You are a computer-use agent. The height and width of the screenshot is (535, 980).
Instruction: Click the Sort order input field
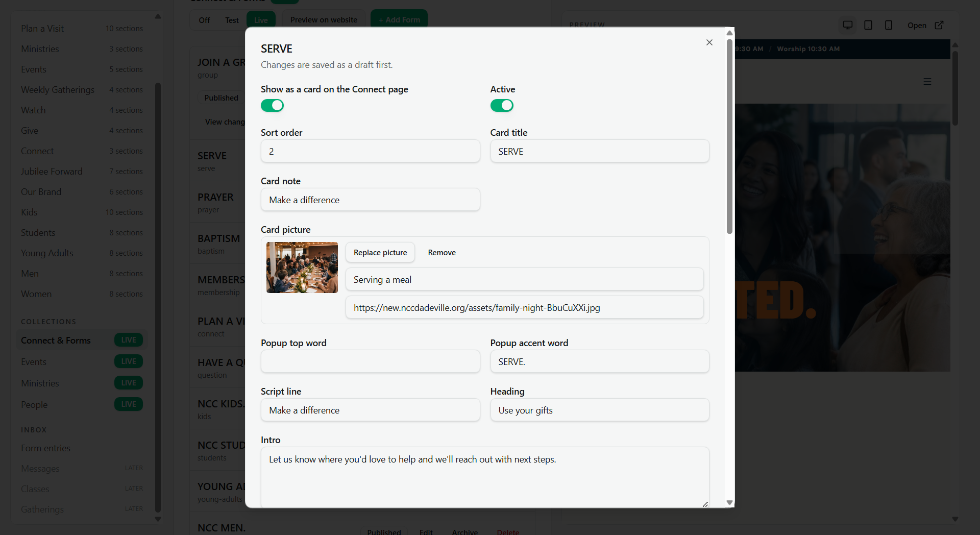click(371, 152)
